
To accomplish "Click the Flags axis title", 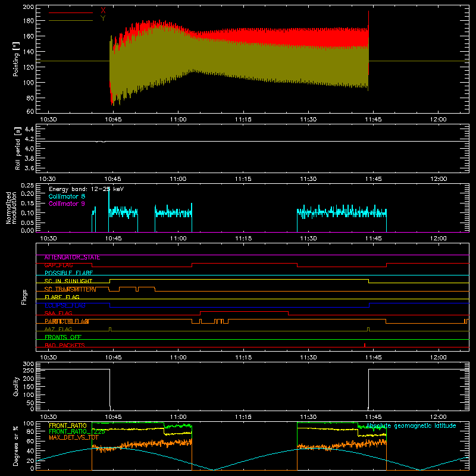I will pos(24,297).
